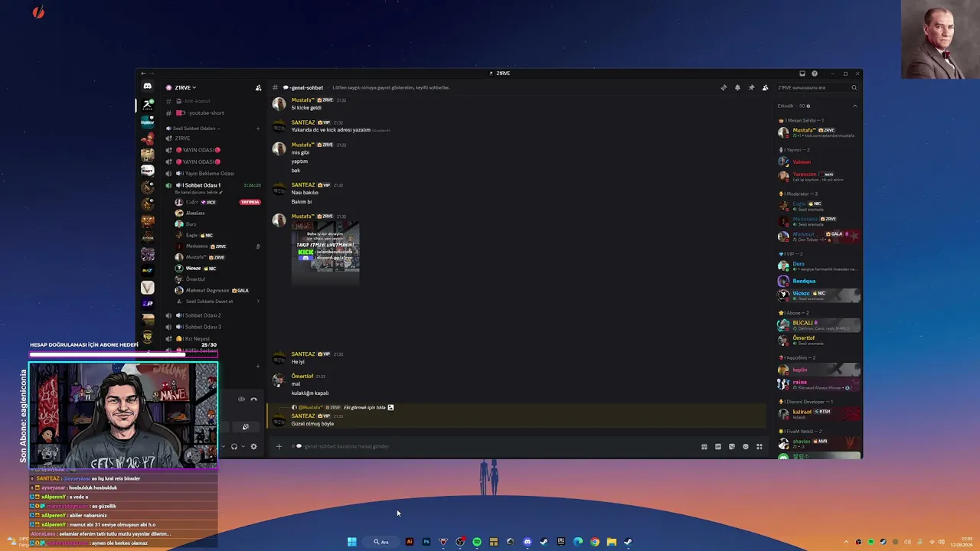Image resolution: width=980 pixels, height=551 pixels.
Task: Go back using Discord navigation arrow
Action: point(143,73)
